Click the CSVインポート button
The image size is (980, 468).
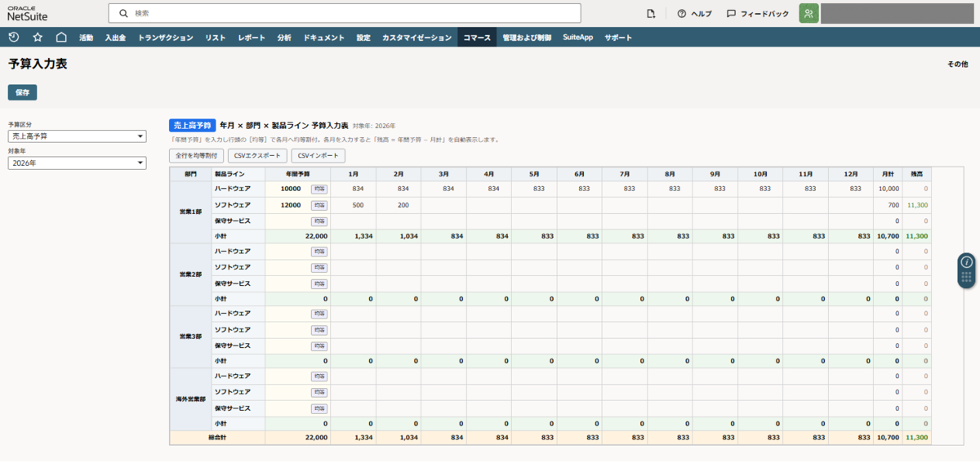pos(318,155)
